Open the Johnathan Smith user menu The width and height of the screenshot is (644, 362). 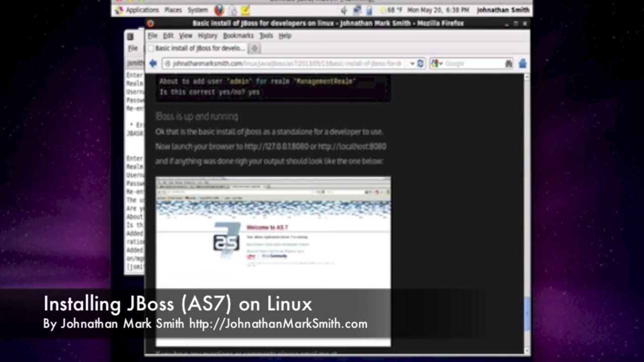point(503,10)
